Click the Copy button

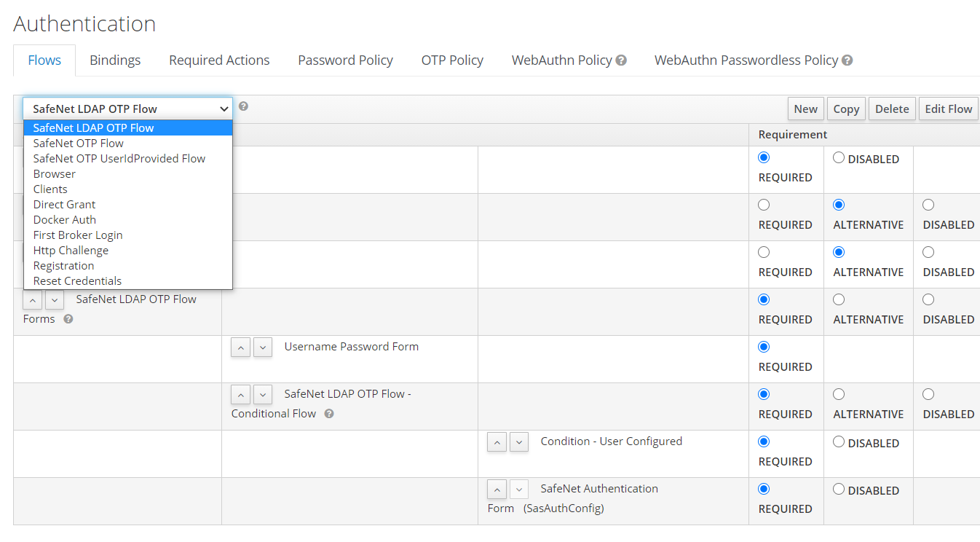click(x=846, y=109)
